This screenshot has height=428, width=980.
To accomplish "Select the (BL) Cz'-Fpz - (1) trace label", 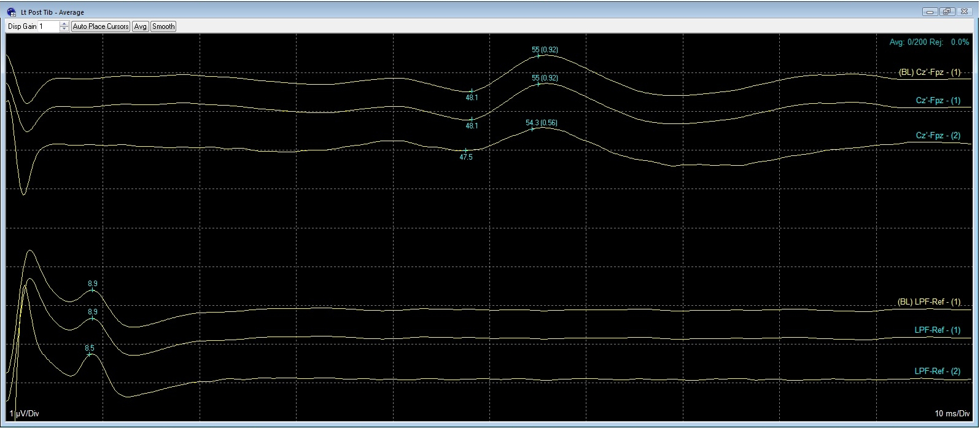I will coord(929,72).
